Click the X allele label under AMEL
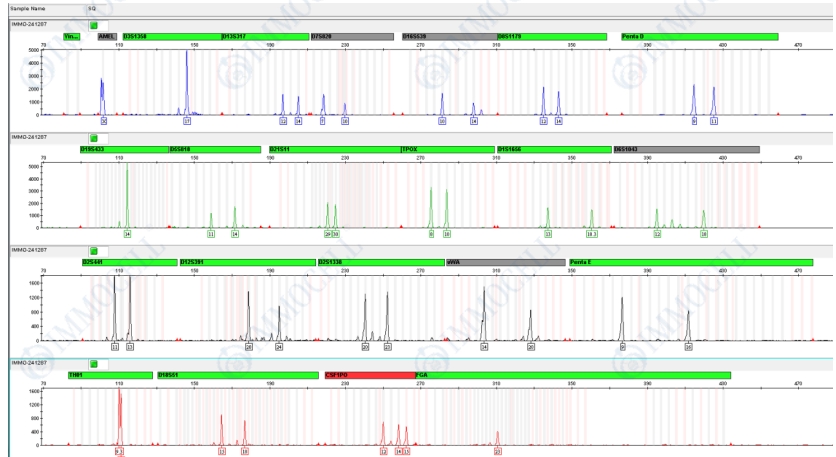 tap(103, 121)
